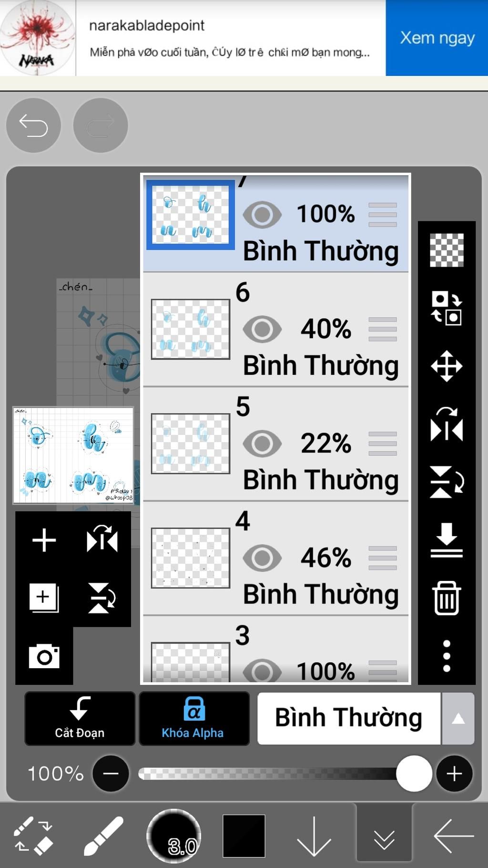Toggle the Khóa Alpha lock
Viewport: 488px width, 868px height.
tap(194, 718)
